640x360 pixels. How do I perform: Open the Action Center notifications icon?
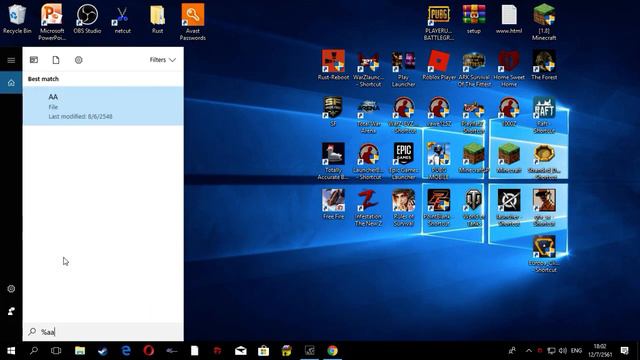point(624,351)
